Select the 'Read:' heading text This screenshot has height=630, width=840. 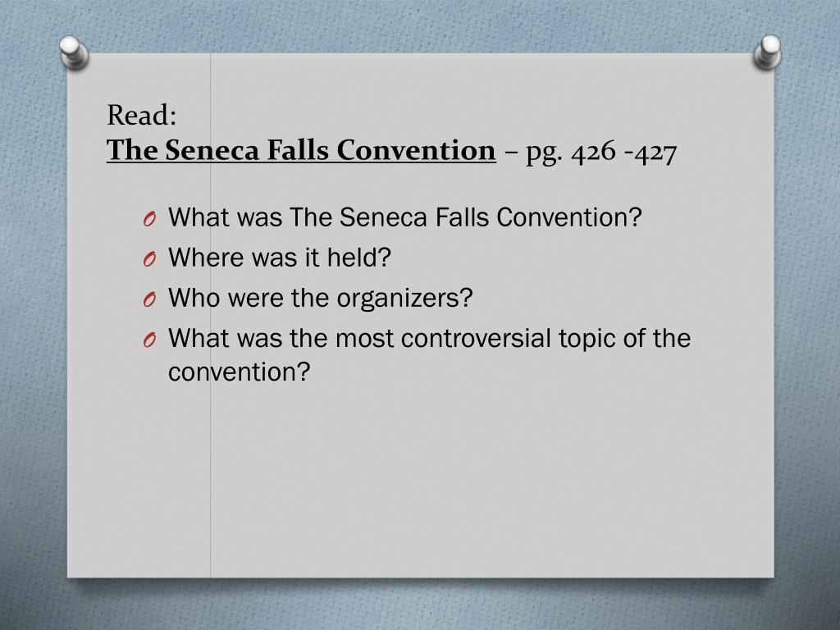tap(141, 115)
